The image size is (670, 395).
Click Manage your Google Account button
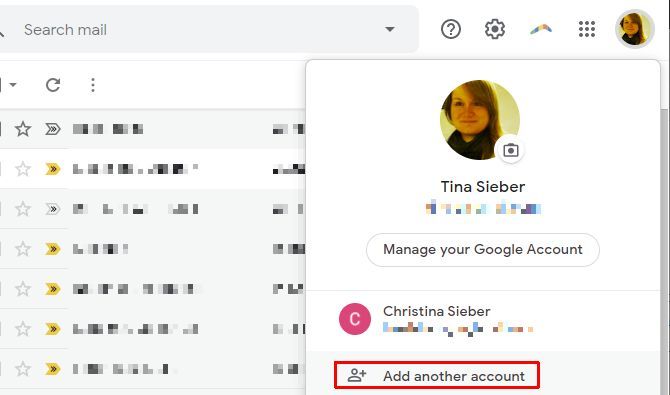pyautogui.click(x=483, y=250)
